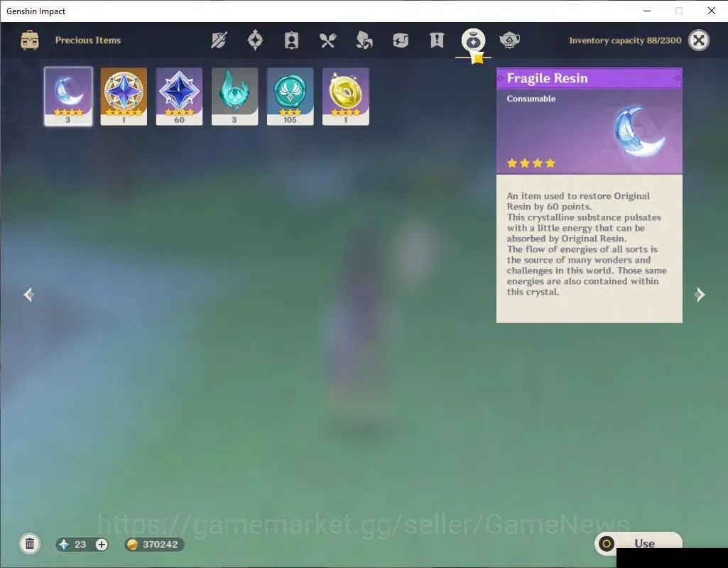Select the Precious Items tab icon
The height and width of the screenshot is (568, 728).
(x=473, y=40)
